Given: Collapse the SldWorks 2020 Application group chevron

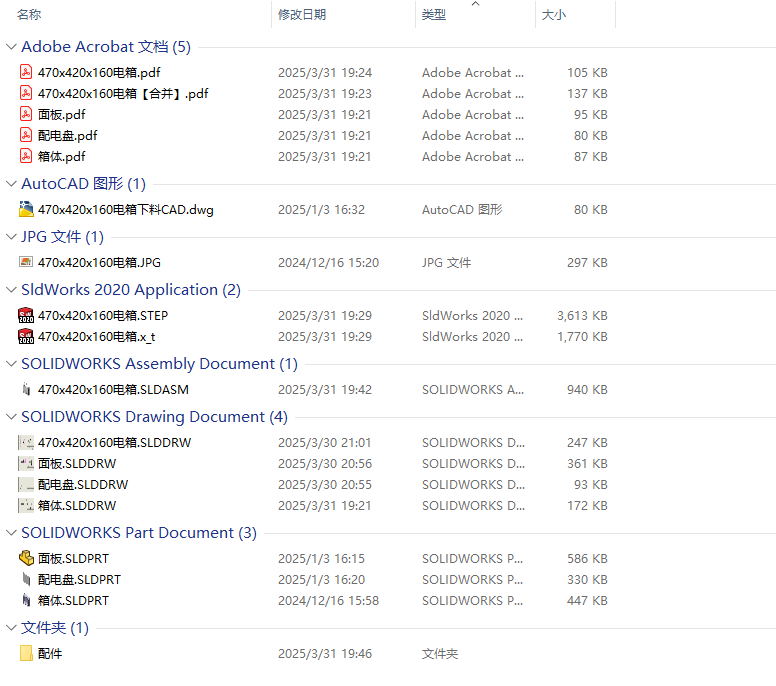Looking at the screenshot, I should click(x=11, y=290).
